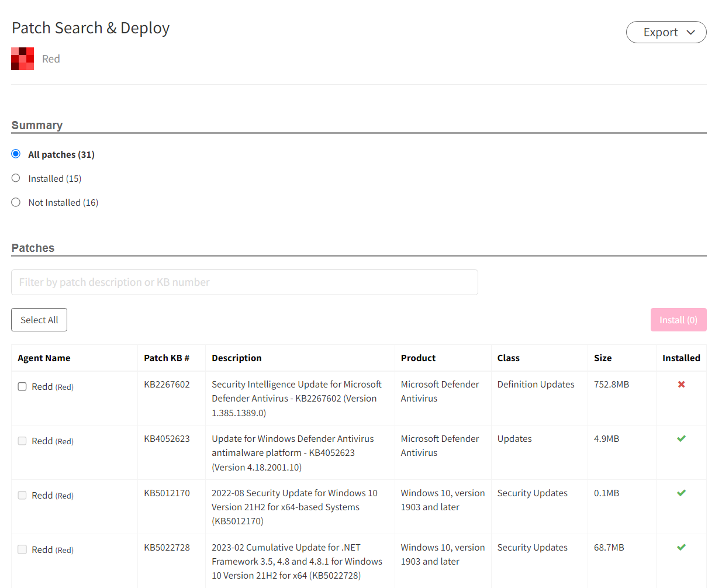
Task: Click the green checkmark for KB5022728
Action: pyautogui.click(x=681, y=547)
